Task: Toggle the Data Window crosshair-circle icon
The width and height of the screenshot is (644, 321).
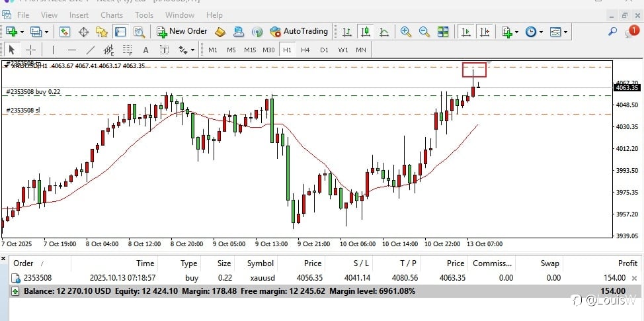Action: pyautogui.click(x=84, y=31)
